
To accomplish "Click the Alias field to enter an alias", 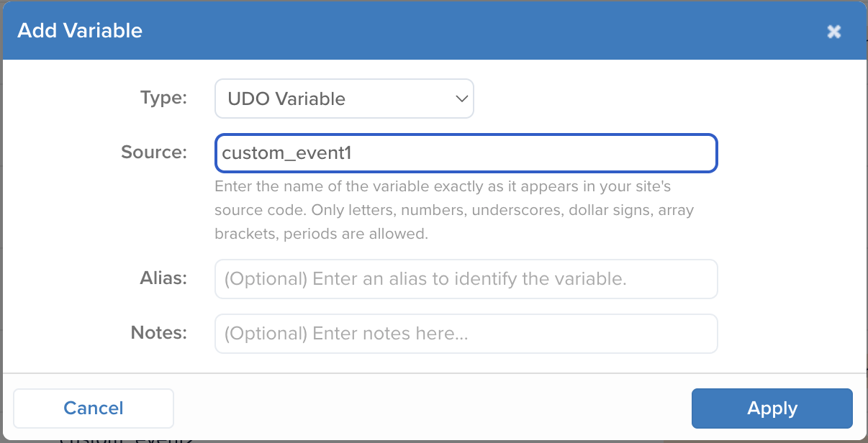I will (x=465, y=278).
